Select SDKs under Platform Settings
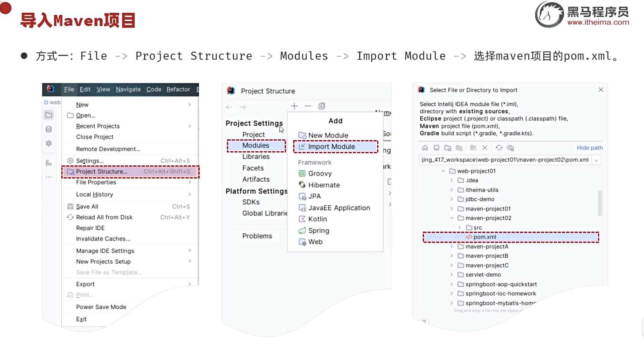Screen dimensions: 644x347 point(251,202)
